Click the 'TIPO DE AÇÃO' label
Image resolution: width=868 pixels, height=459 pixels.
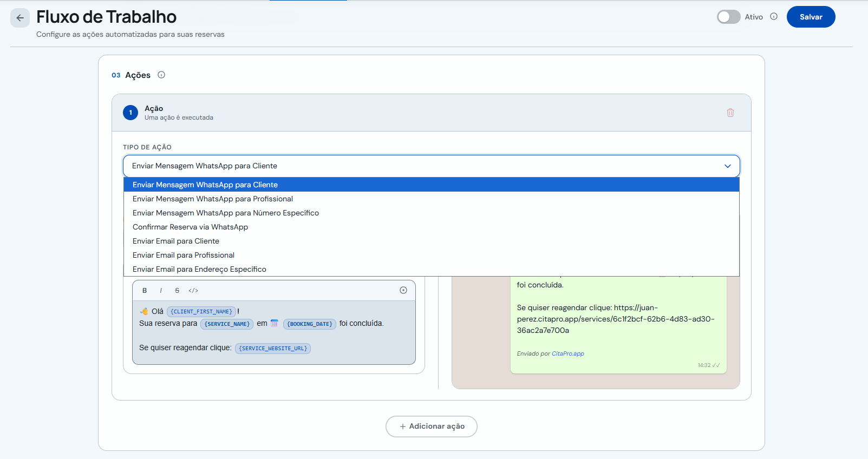point(147,147)
